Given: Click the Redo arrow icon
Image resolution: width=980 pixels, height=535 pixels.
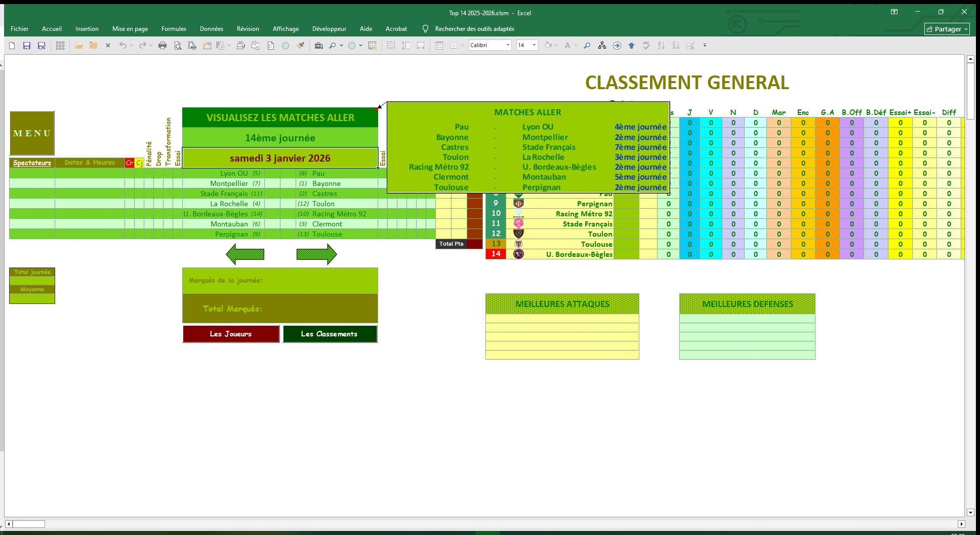Looking at the screenshot, I should click(x=143, y=46).
